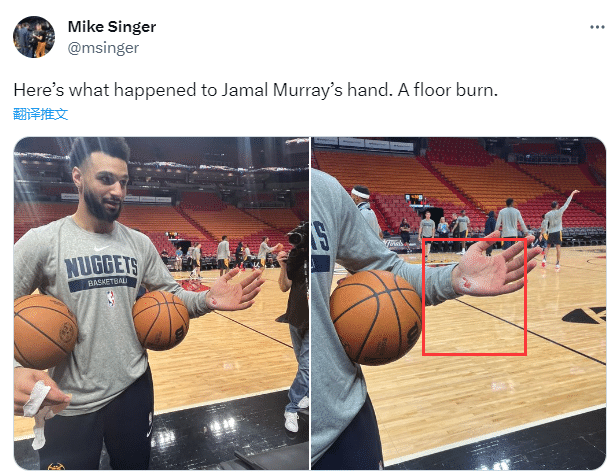Click the player wearing the white headband

366,210
